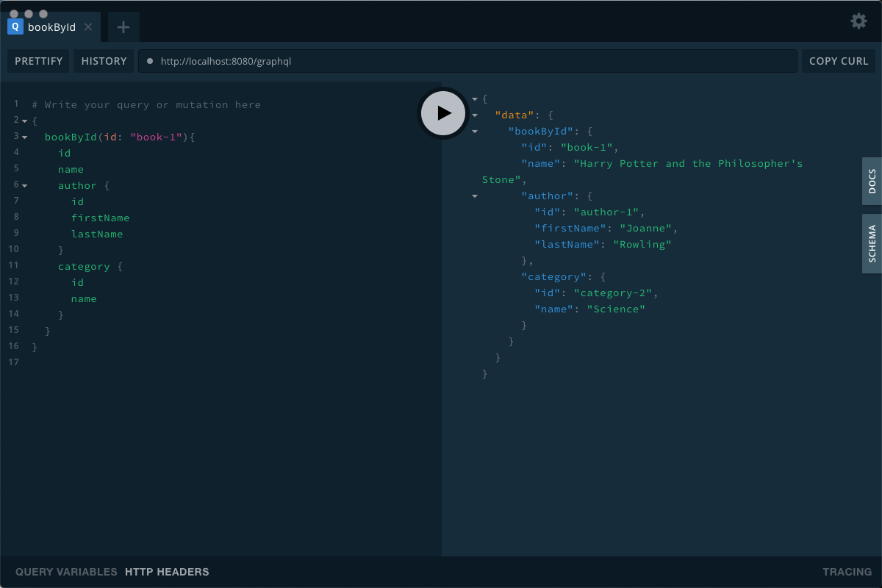Click "category-2" value in response

613,293
